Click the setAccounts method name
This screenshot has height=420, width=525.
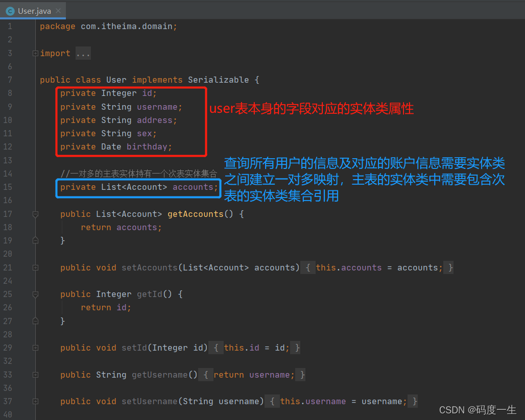tap(149, 268)
